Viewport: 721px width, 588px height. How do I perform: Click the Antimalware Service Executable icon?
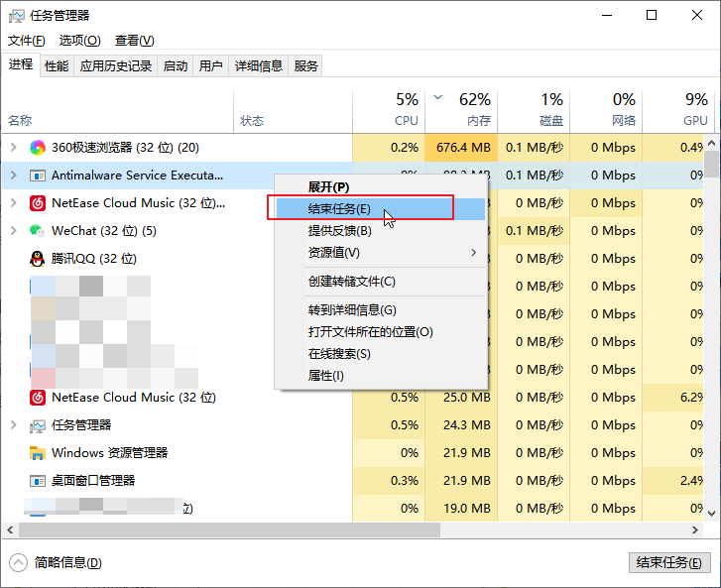pos(38,176)
